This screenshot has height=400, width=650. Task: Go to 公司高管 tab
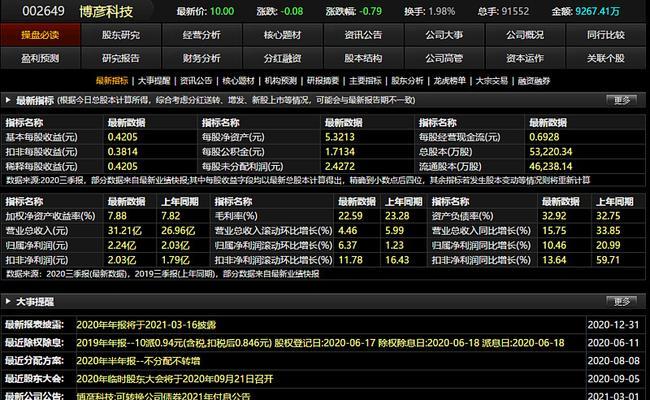pyautogui.click(x=444, y=58)
